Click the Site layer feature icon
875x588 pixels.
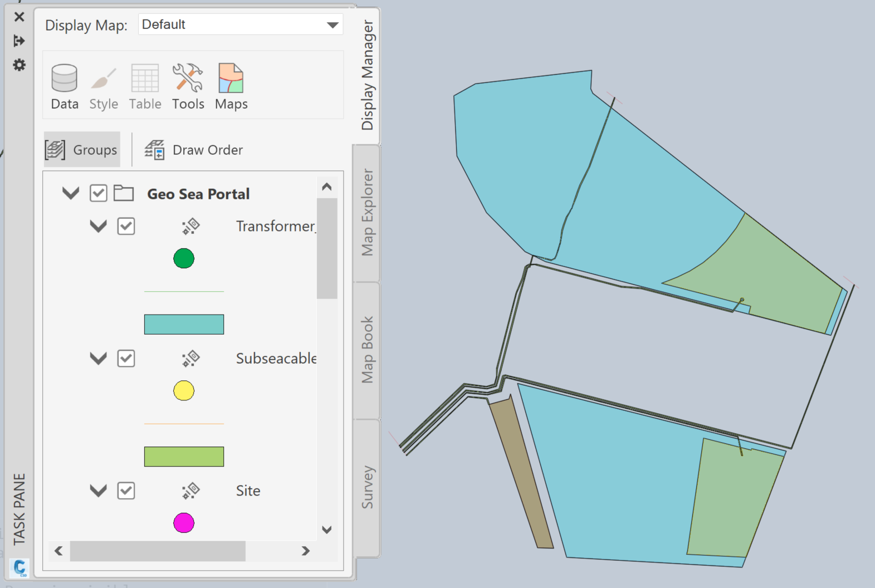[x=190, y=491]
